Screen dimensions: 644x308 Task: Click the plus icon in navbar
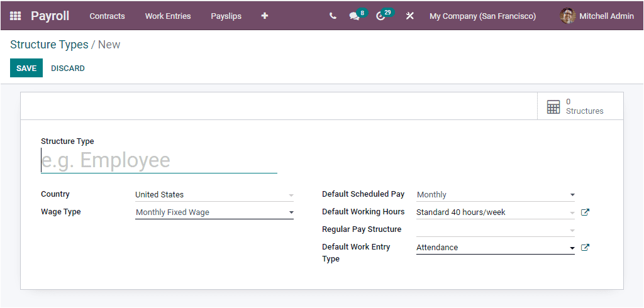265,16
